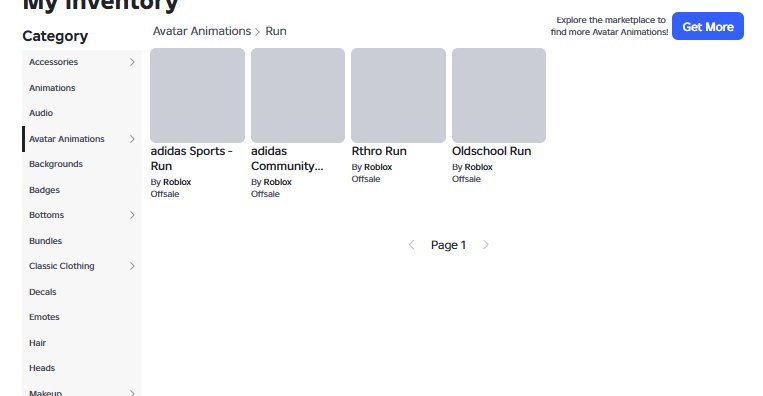Open Roblox creator link under Oldschool Run
The height and width of the screenshot is (396, 763).
pos(478,167)
